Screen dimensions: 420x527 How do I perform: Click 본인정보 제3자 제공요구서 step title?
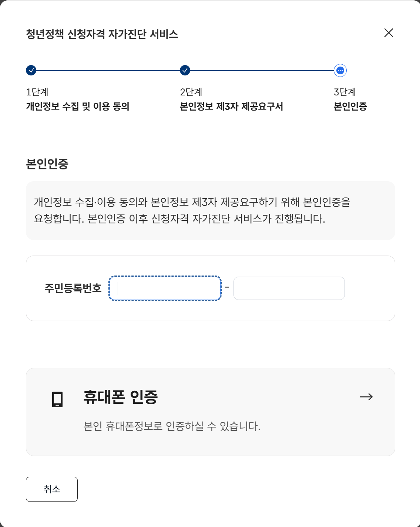pos(231,107)
